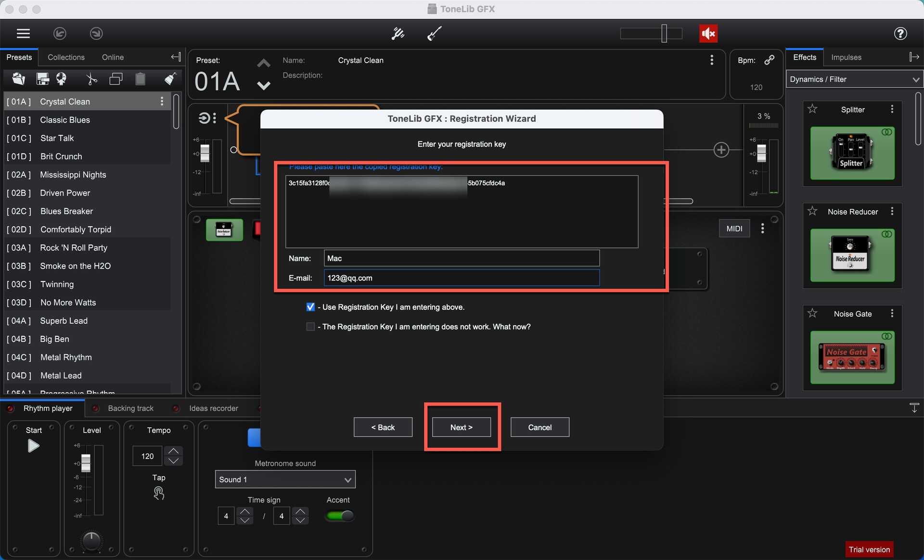Click the save preset disk icon
Image resolution: width=924 pixels, height=560 pixels.
click(x=43, y=79)
